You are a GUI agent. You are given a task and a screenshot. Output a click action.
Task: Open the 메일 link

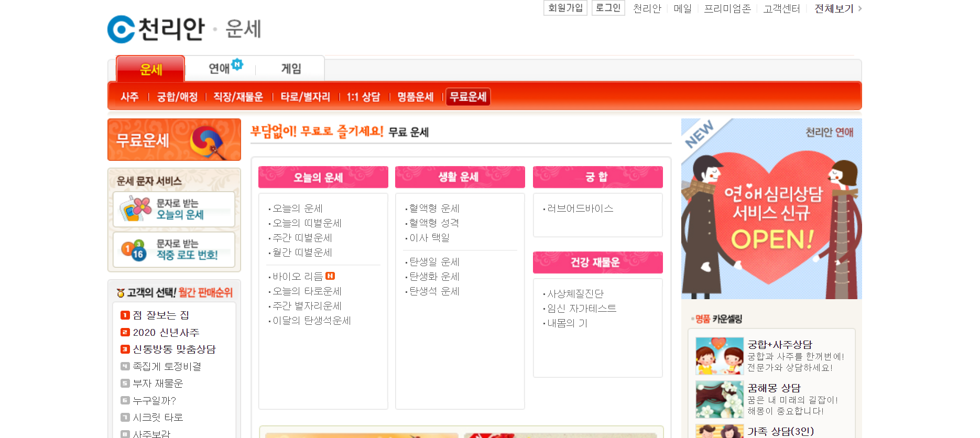coord(682,8)
